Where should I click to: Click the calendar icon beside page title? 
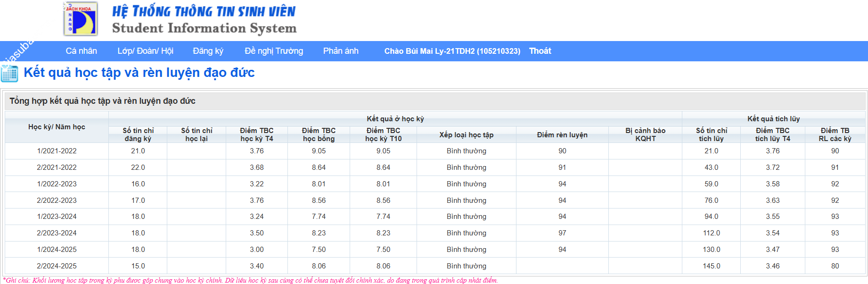(x=9, y=73)
